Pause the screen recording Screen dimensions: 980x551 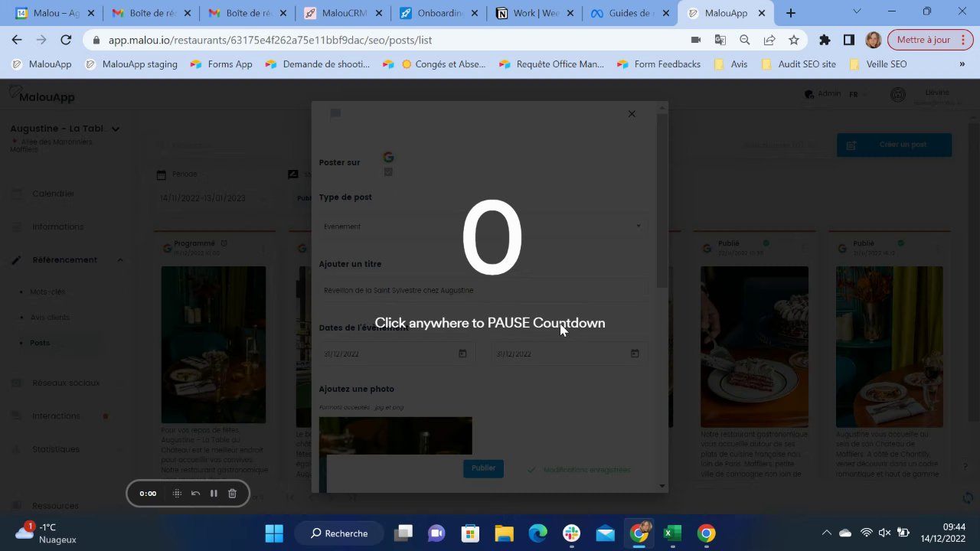(x=214, y=494)
